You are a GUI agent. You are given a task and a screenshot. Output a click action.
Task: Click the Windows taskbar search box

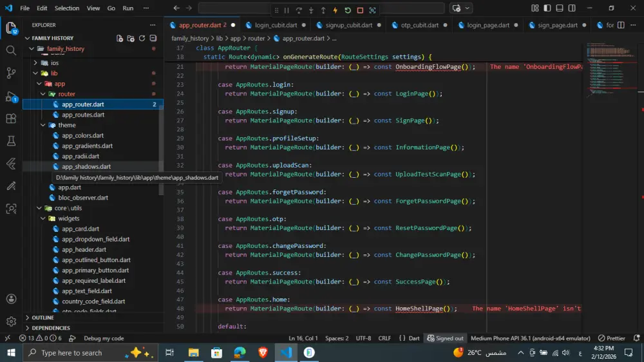90,352
